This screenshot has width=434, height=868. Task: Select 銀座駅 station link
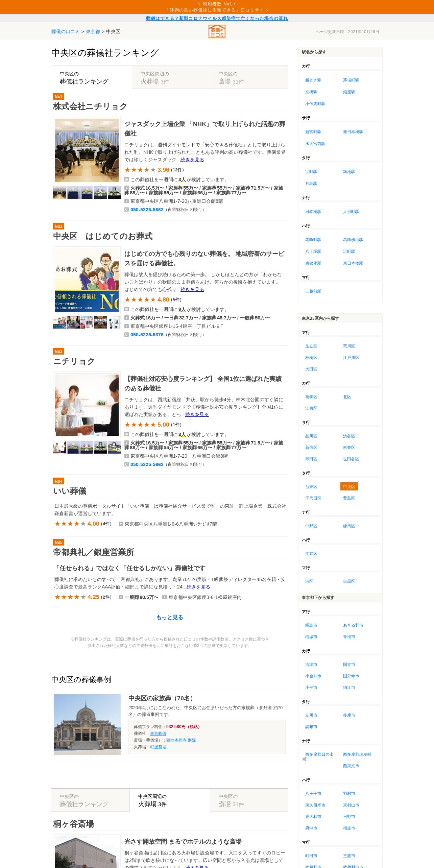[349, 92]
